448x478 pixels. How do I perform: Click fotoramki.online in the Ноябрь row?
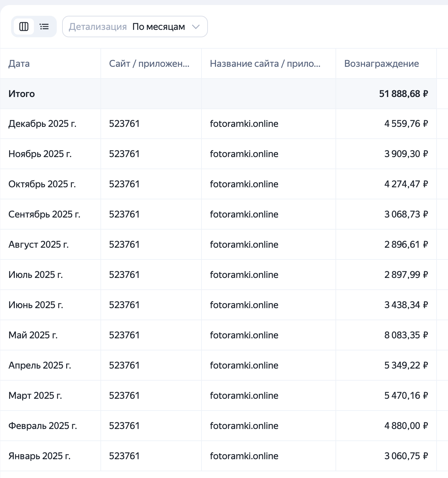[x=244, y=154]
